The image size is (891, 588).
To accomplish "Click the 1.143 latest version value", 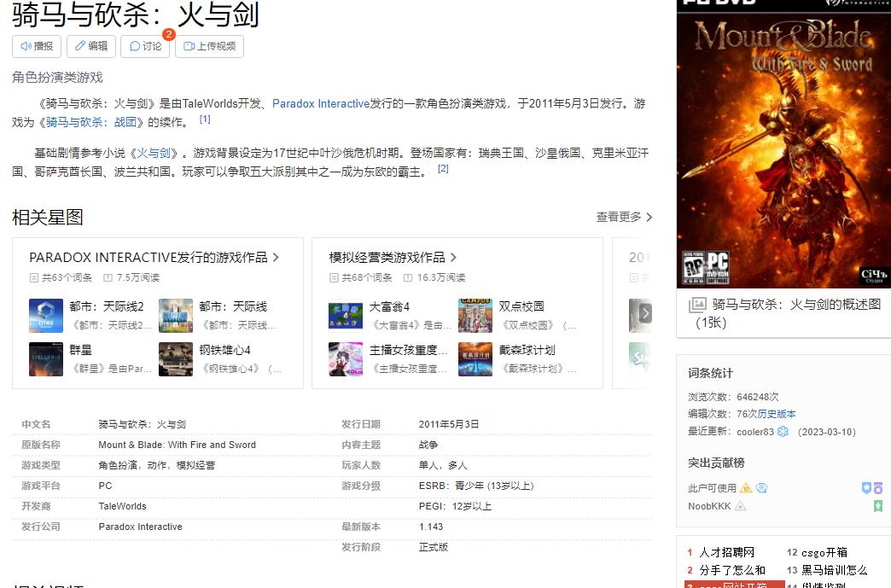I will click(431, 527).
